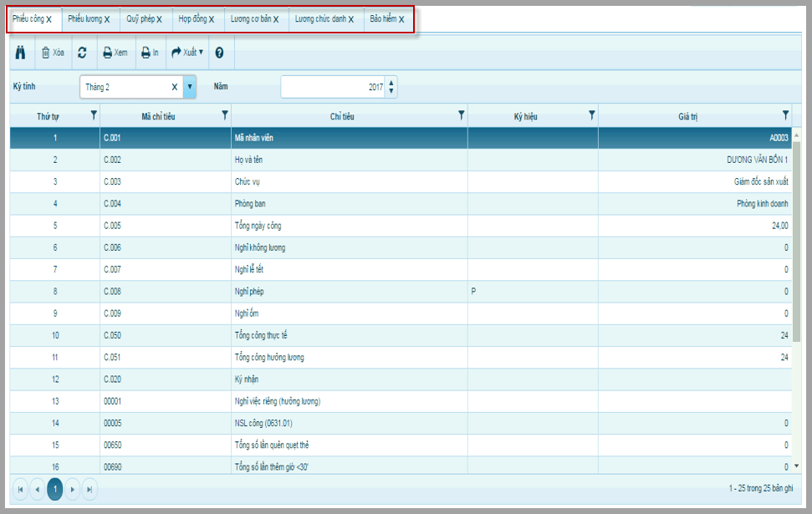
Task: Close the Phiếu công tab
Action: coord(49,19)
